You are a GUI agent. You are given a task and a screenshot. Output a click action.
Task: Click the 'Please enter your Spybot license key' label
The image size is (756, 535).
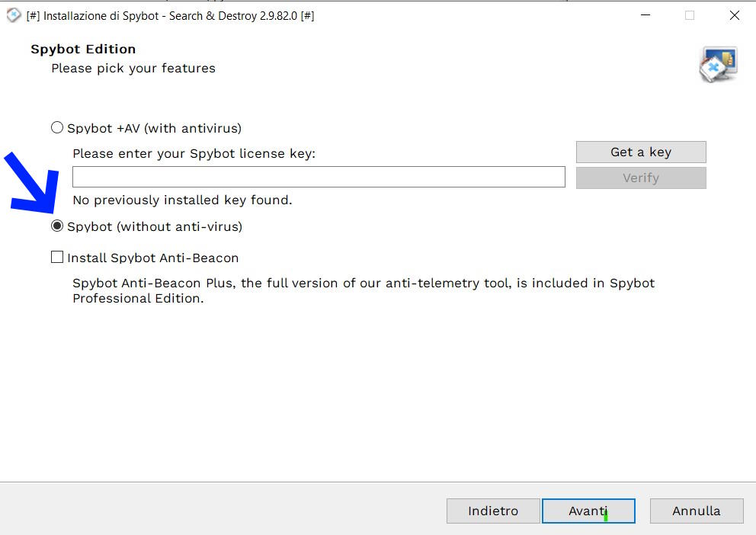194,154
